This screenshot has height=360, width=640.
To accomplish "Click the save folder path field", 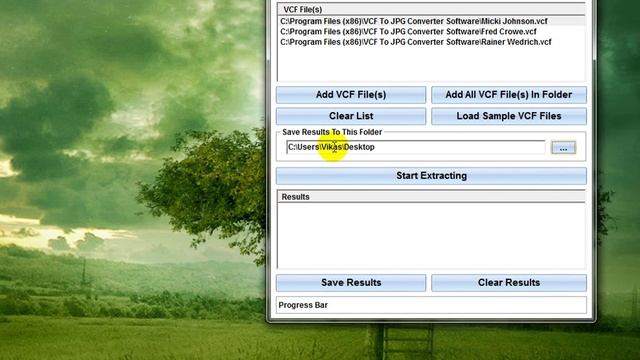I will tap(416, 147).
